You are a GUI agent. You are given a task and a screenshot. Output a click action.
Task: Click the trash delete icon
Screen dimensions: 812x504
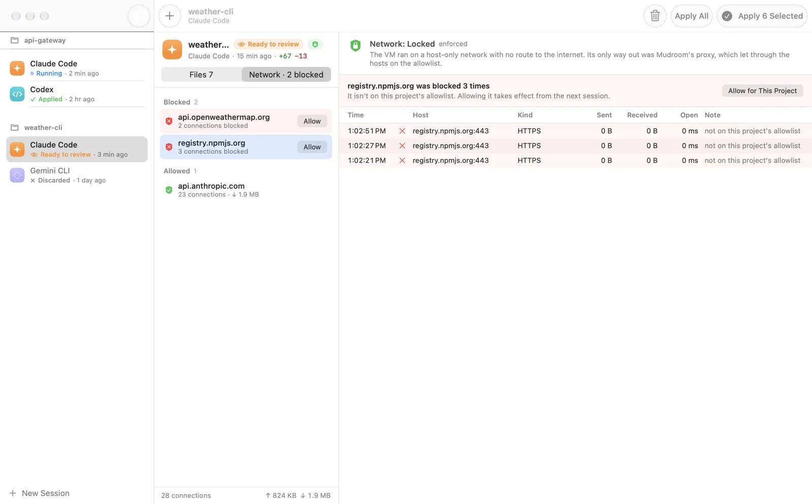click(655, 16)
